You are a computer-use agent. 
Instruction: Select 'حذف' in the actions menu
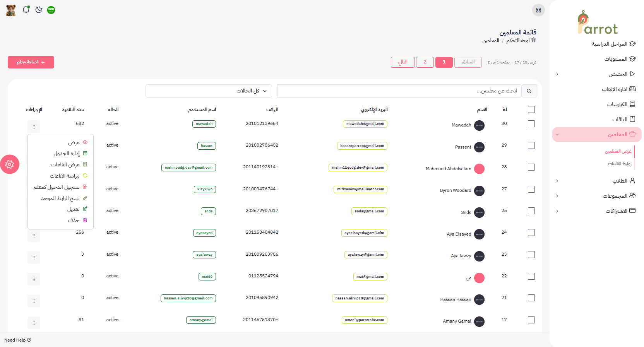[74, 220]
